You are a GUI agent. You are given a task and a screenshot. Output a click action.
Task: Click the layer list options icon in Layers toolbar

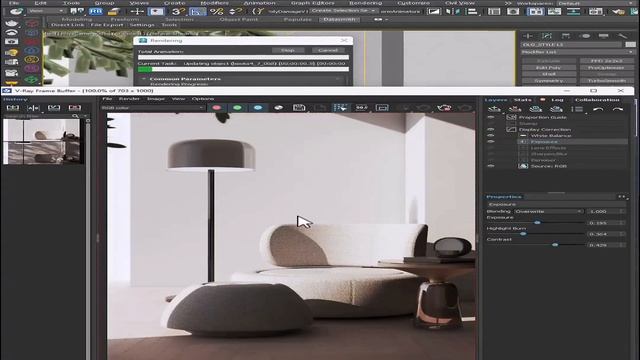577,109
